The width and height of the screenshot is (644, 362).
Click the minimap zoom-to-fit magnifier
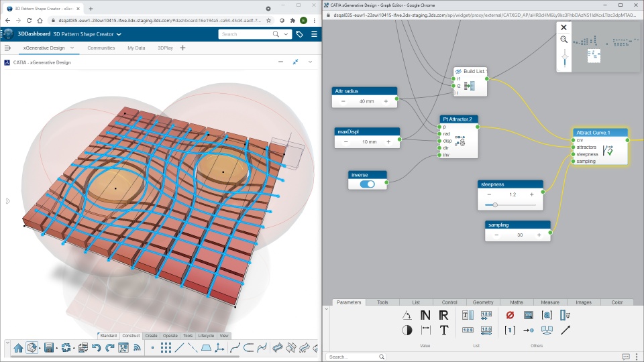pos(564,40)
